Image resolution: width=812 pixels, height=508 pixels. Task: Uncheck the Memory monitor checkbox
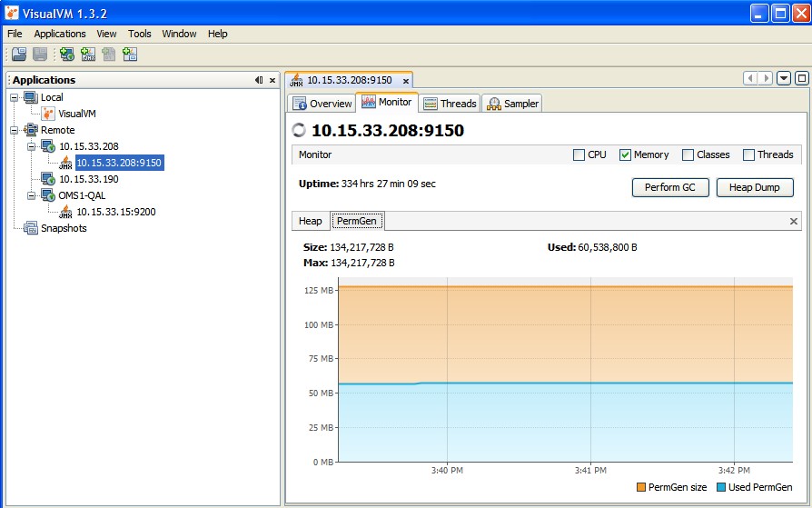pyautogui.click(x=625, y=154)
